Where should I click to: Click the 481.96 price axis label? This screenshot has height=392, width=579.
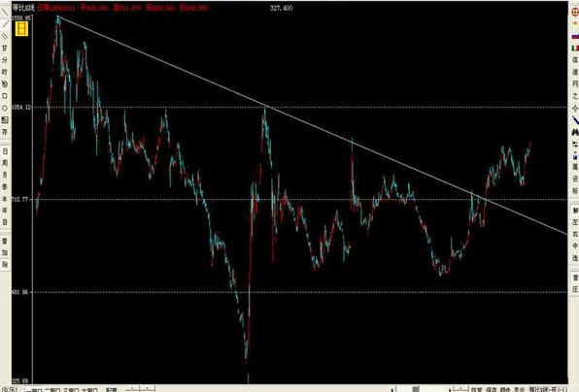pyautogui.click(x=20, y=292)
